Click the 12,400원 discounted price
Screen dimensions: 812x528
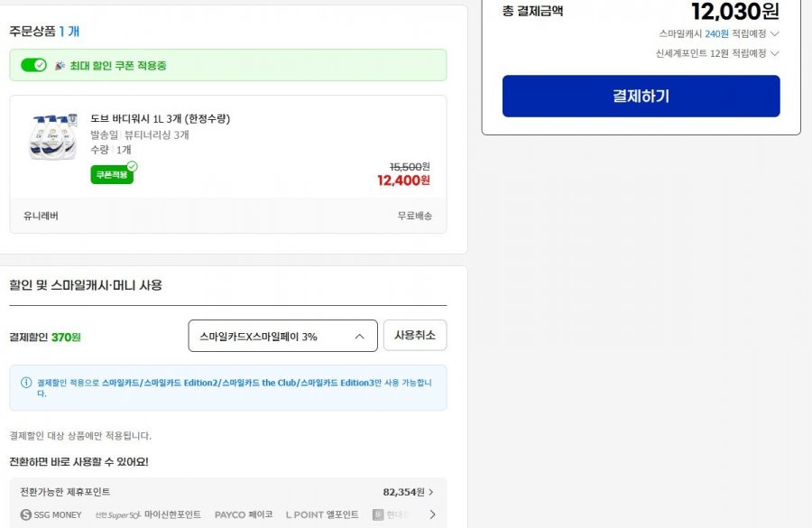[x=403, y=180]
